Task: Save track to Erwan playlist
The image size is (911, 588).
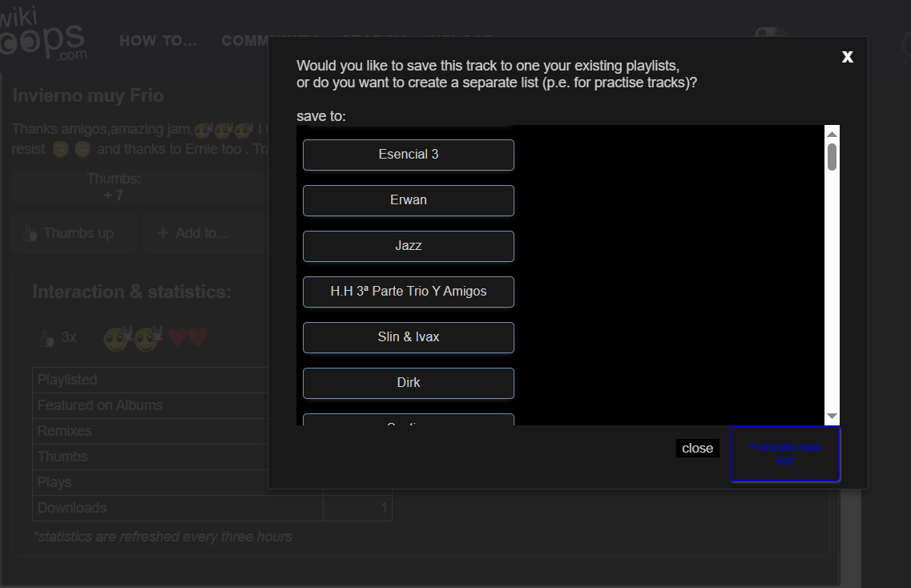Action: pyautogui.click(x=408, y=200)
